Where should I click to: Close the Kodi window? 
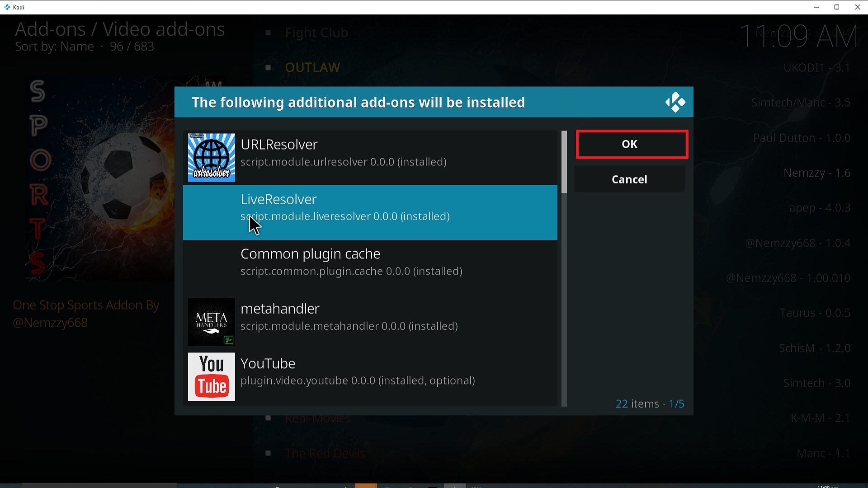[858, 7]
